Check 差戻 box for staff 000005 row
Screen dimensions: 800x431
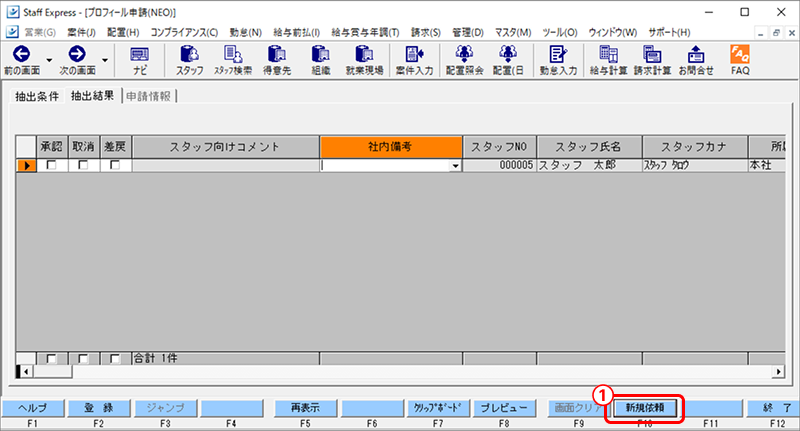point(115,165)
